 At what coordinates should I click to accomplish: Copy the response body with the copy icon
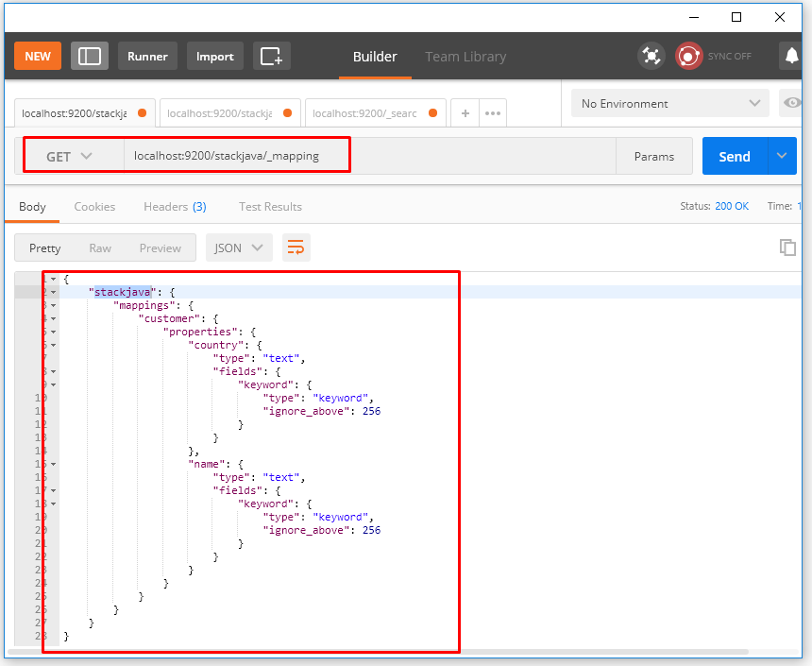point(788,248)
